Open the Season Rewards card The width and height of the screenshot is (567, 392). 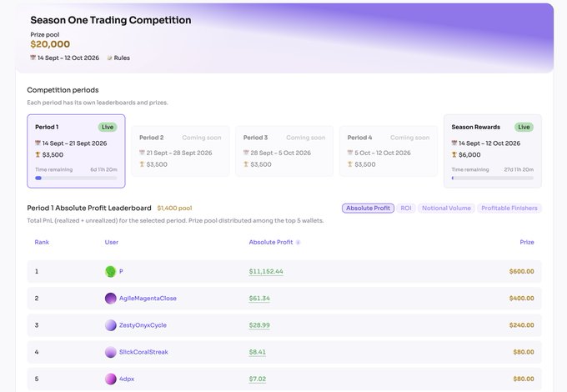[493, 151]
